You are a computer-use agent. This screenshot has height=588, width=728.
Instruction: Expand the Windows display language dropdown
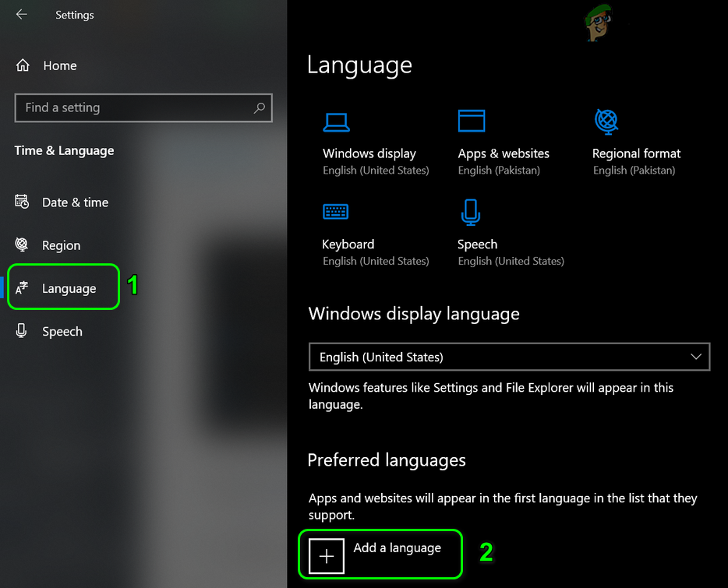click(509, 357)
